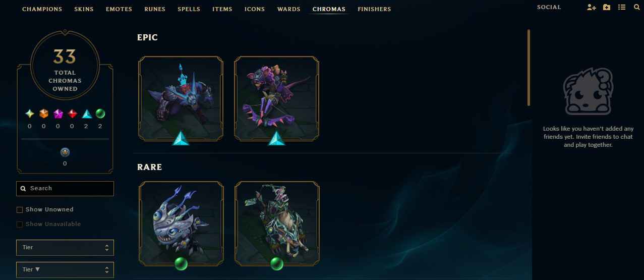Select the first Epic chroma thumbnail

tap(181, 98)
